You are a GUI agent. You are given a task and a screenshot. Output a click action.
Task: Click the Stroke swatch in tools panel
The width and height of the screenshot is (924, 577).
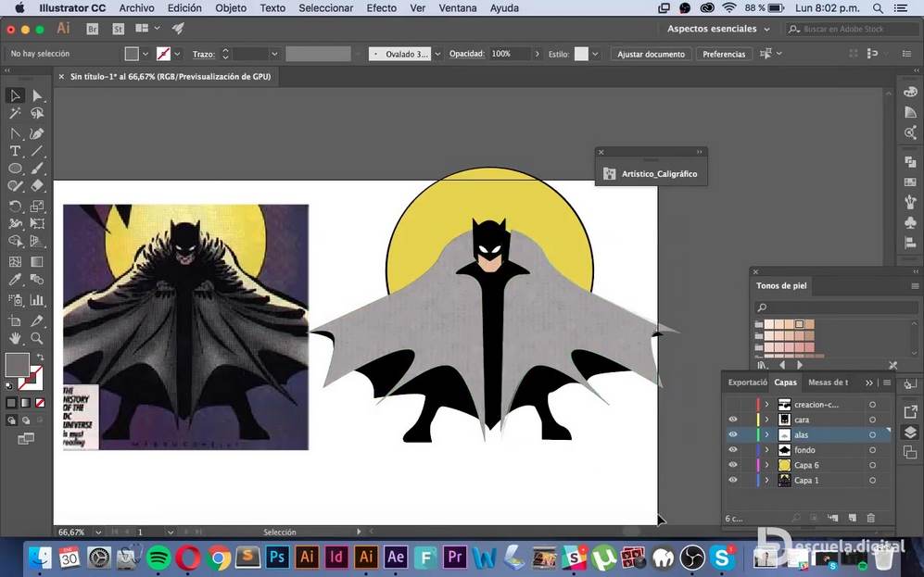point(32,377)
